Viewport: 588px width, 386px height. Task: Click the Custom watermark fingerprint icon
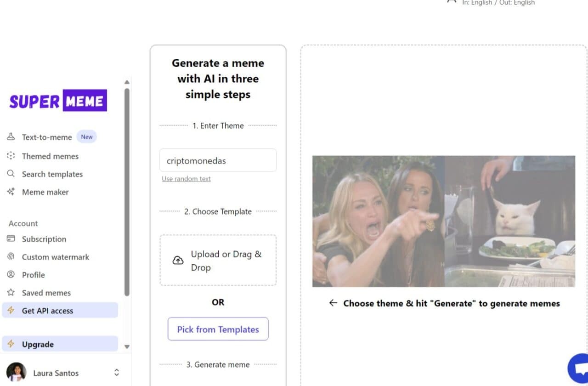[11, 256]
